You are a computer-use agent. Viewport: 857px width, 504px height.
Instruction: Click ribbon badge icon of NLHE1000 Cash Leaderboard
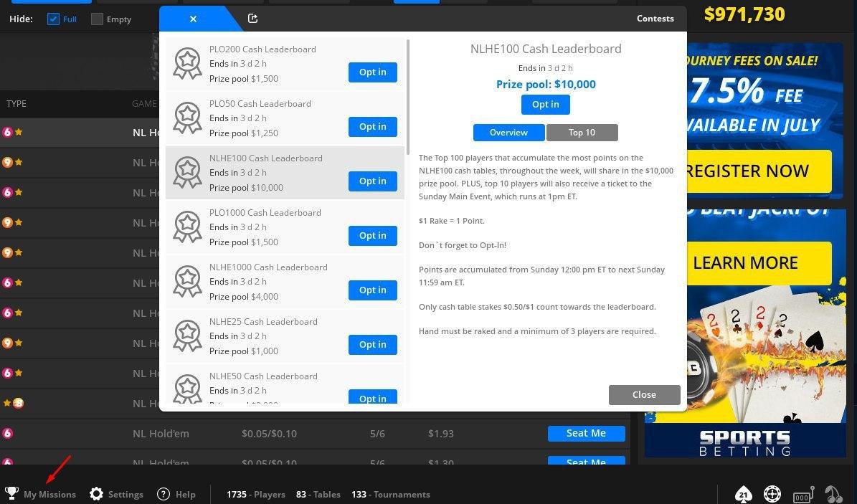(187, 282)
